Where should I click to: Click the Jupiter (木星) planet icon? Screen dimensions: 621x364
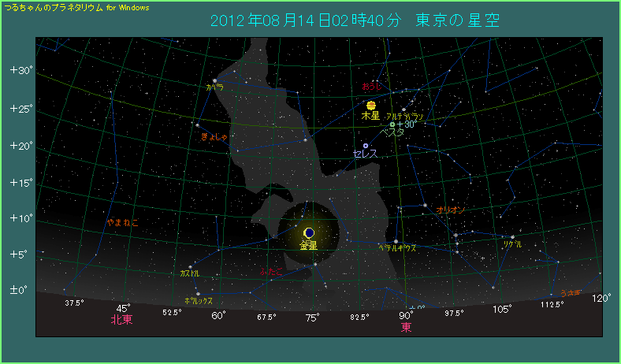point(370,105)
